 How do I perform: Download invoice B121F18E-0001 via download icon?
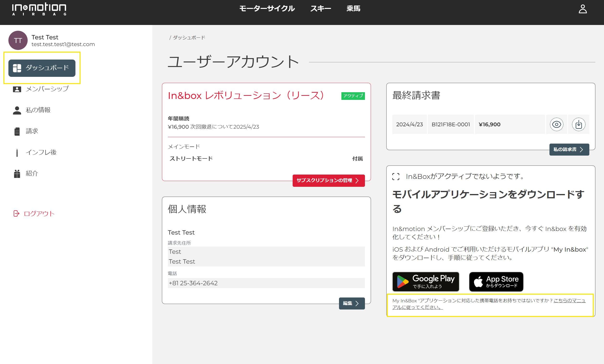(x=579, y=124)
